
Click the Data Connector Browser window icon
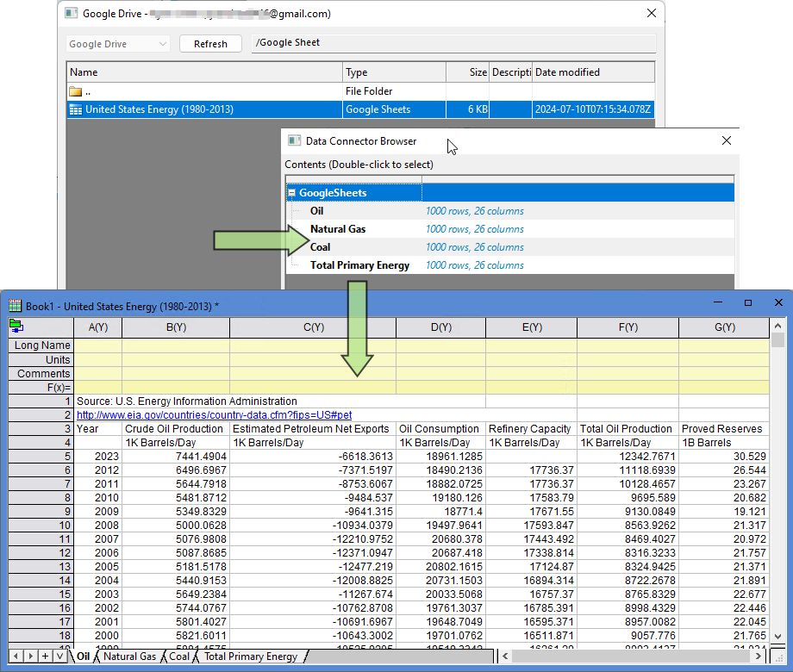coord(294,140)
